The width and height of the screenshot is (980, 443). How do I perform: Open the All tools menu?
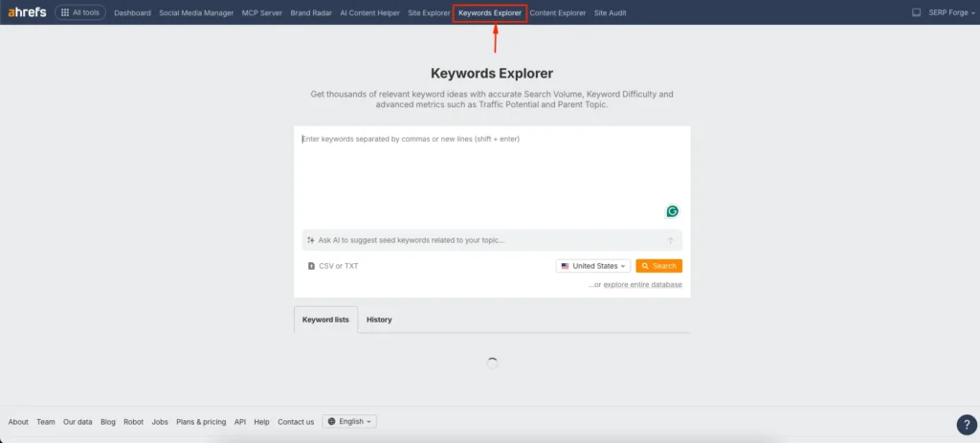coord(80,12)
